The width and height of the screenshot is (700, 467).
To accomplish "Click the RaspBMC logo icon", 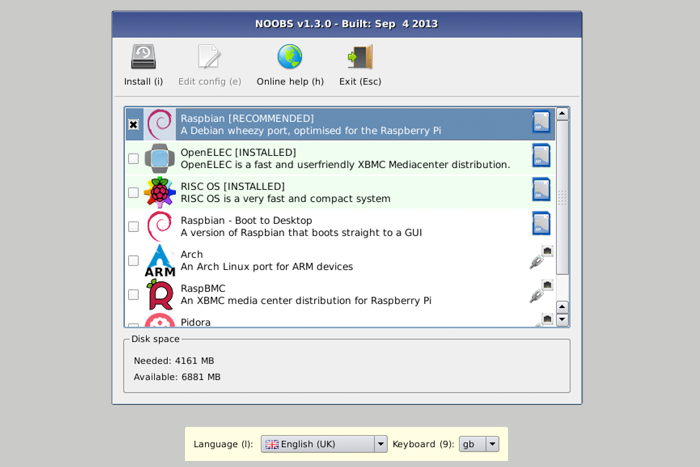I will (x=160, y=294).
